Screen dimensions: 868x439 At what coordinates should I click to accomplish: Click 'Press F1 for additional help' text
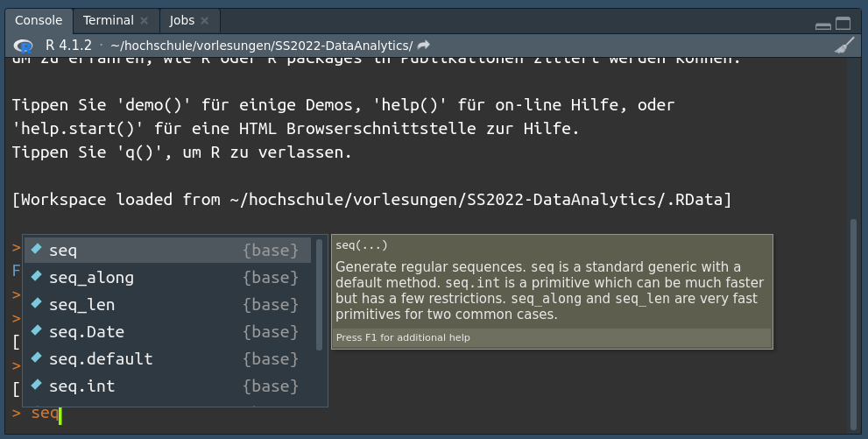(403, 337)
